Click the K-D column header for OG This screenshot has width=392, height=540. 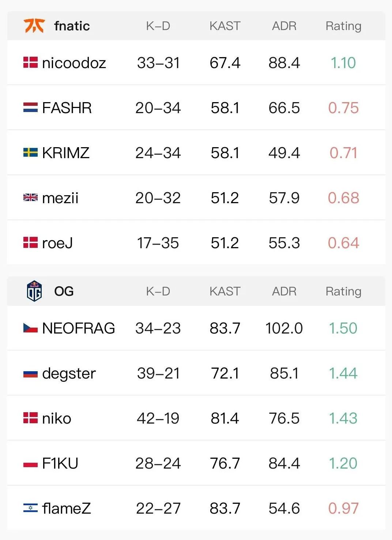coord(158,291)
